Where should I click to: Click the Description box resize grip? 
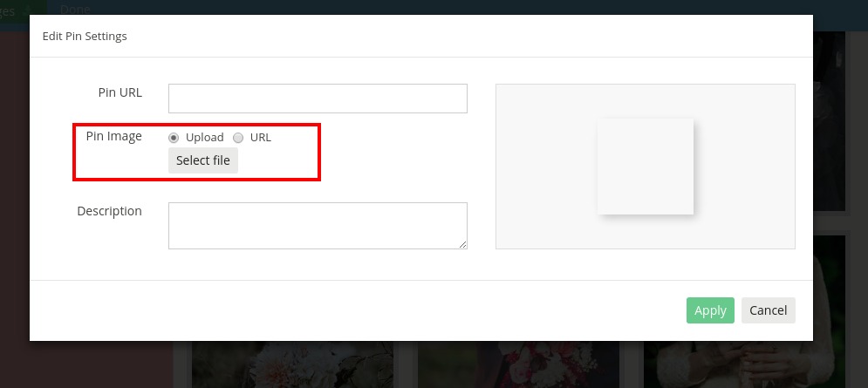[462, 245]
